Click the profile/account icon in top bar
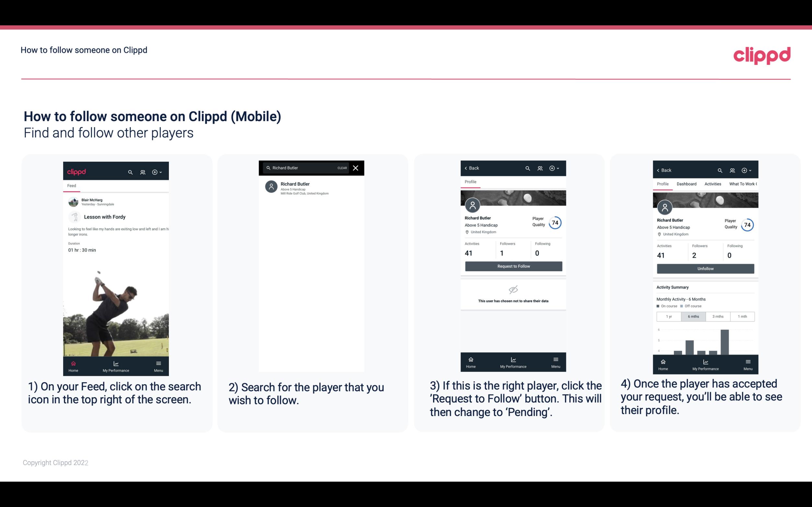 point(143,172)
